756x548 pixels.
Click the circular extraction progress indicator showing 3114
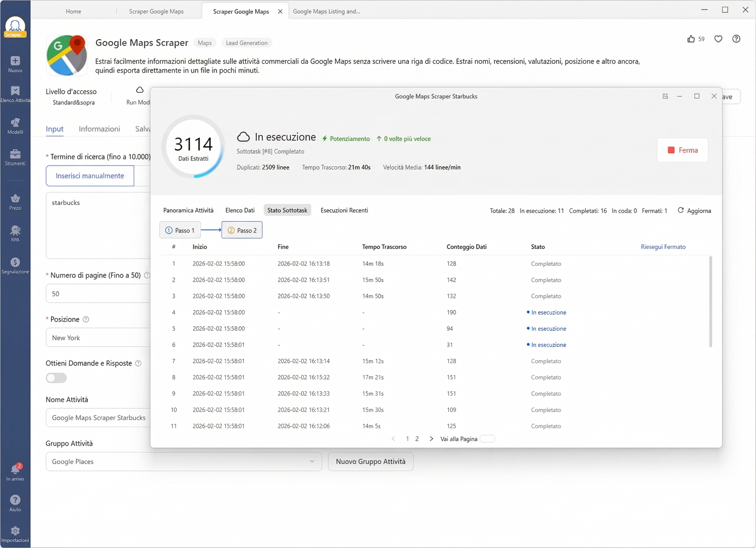(193, 147)
